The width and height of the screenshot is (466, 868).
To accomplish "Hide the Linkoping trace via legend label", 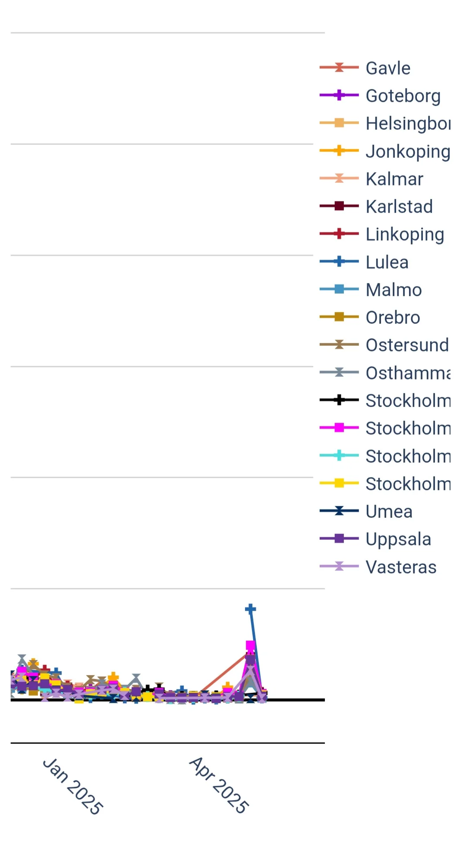I will coord(404,234).
